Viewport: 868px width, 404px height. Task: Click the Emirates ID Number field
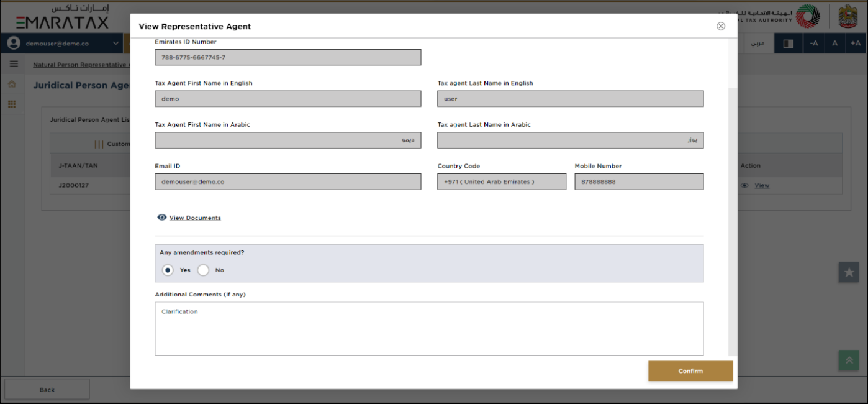(x=288, y=57)
